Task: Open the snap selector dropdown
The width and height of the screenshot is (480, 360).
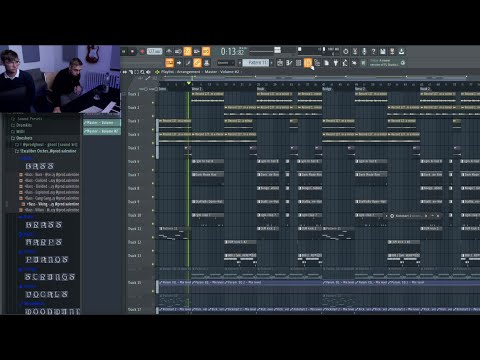Action: click(226, 63)
